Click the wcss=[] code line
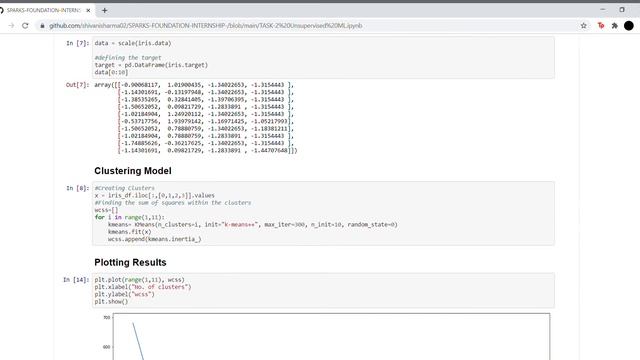Screen dimensions: 640x360 point(106,210)
